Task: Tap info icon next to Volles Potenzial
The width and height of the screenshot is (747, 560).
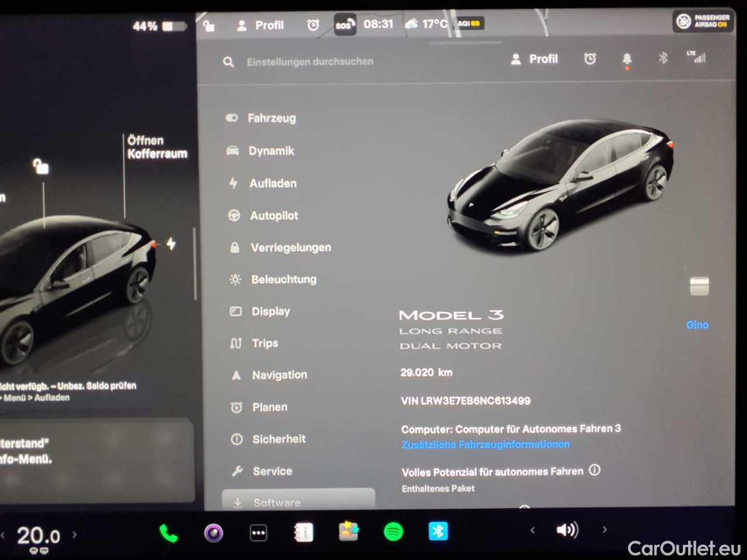Action: coord(594,470)
